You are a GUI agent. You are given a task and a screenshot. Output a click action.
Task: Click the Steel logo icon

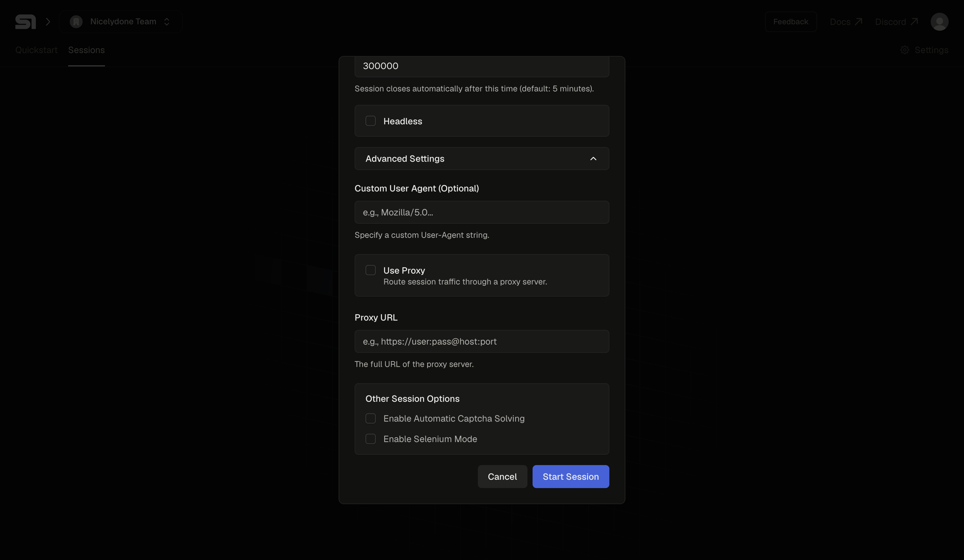25,22
